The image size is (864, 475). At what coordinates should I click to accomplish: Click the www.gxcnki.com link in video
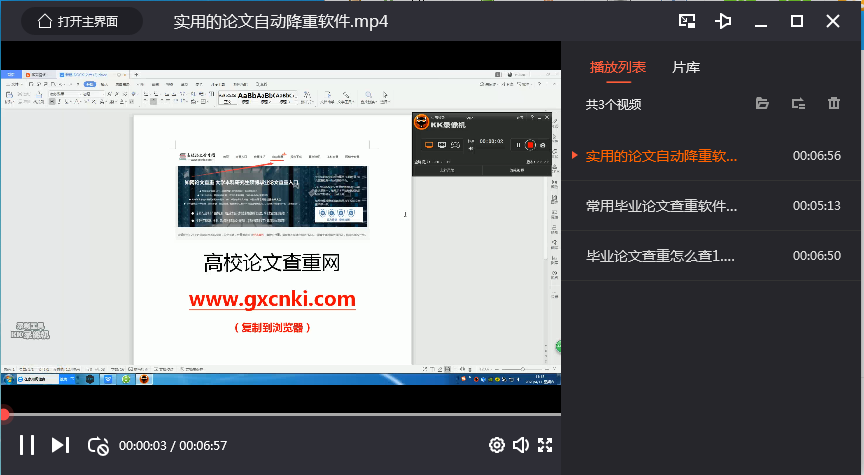[x=272, y=299]
